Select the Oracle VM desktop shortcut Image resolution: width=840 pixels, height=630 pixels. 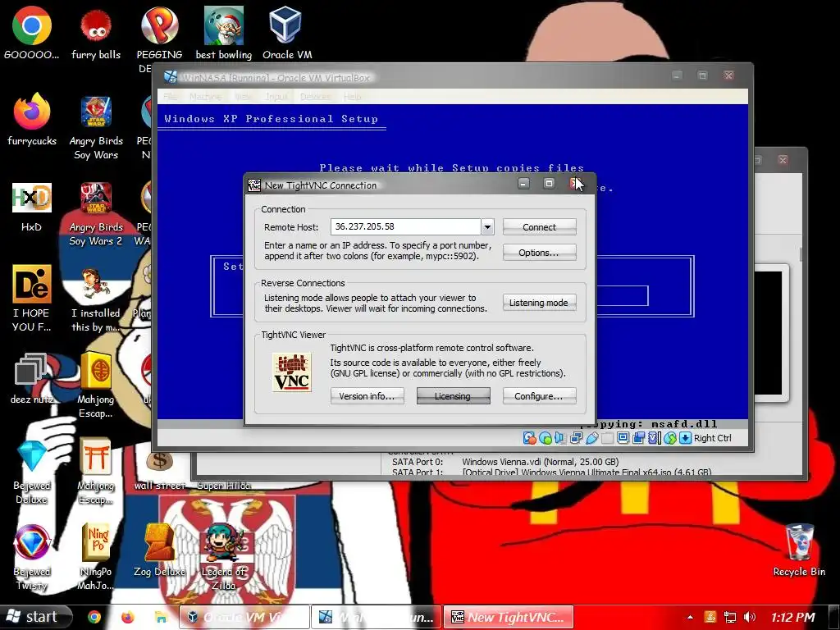click(286, 33)
